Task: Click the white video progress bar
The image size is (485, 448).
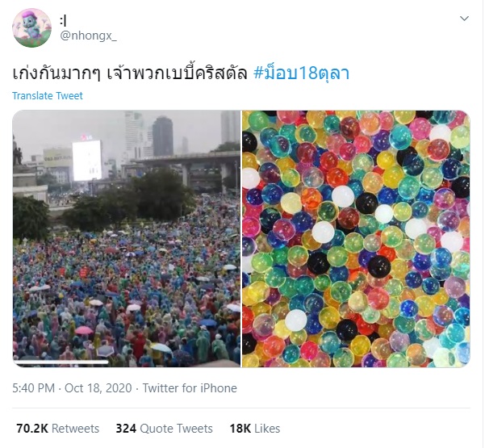Action: coord(61,362)
